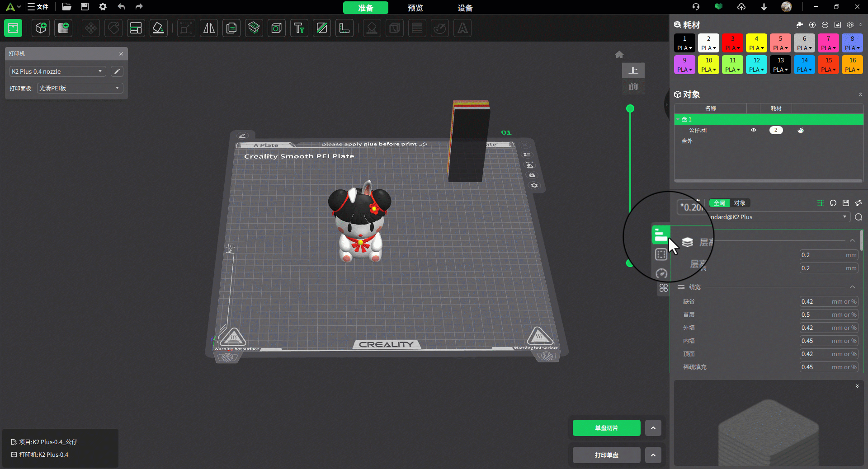This screenshot has height=469, width=868.
Task: Open the others four-circle settings tab
Action: (663, 288)
